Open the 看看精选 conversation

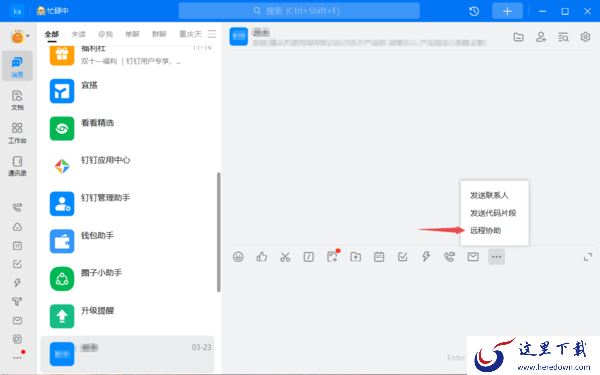[127, 129]
